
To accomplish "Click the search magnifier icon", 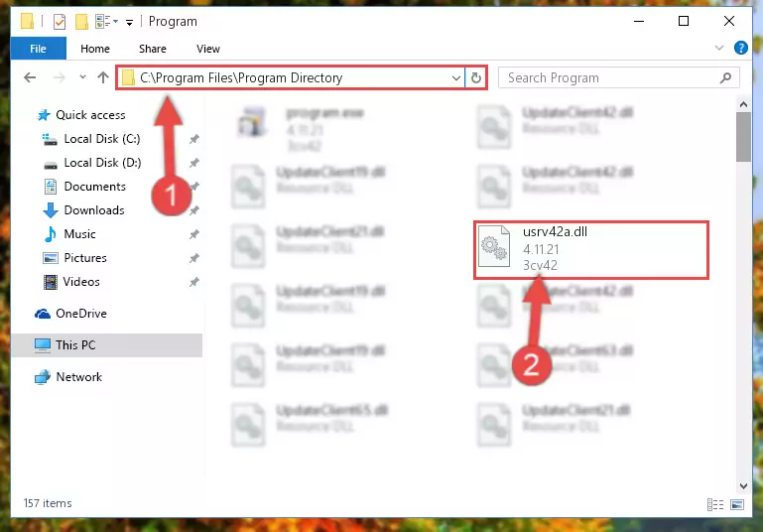I will click(725, 77).
